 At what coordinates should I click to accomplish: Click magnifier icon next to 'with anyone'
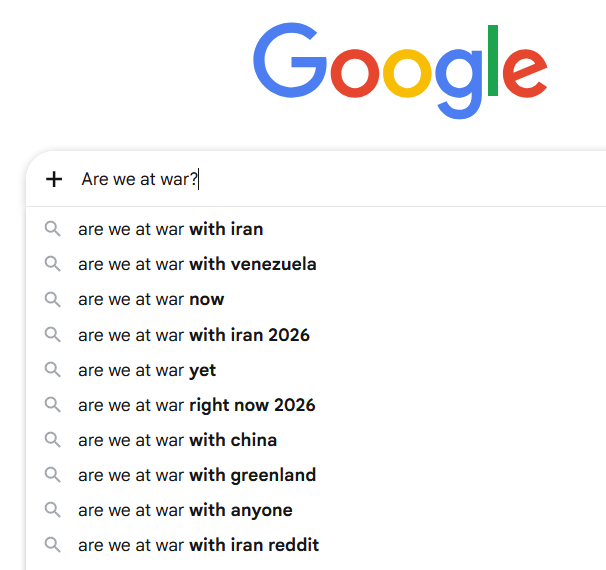point(53,510)
